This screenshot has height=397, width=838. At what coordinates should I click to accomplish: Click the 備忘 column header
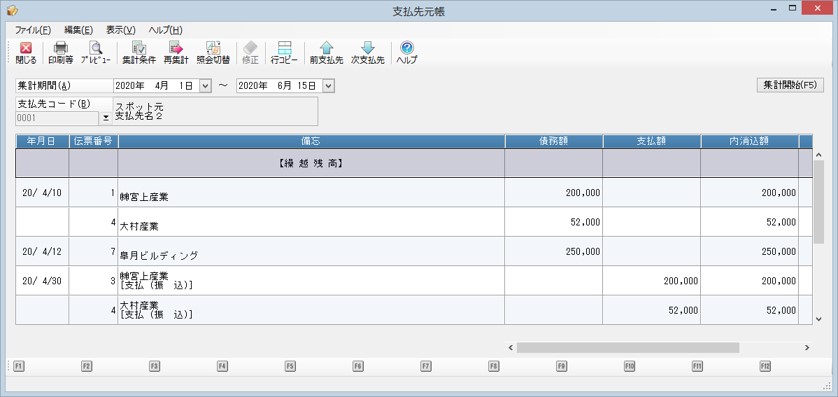[x=312, y=141]
